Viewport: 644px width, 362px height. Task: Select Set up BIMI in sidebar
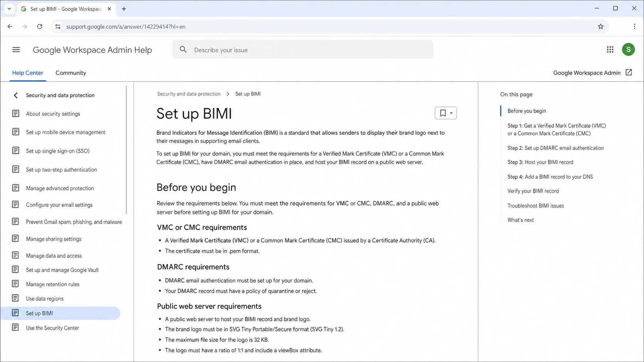coord(60,313)
